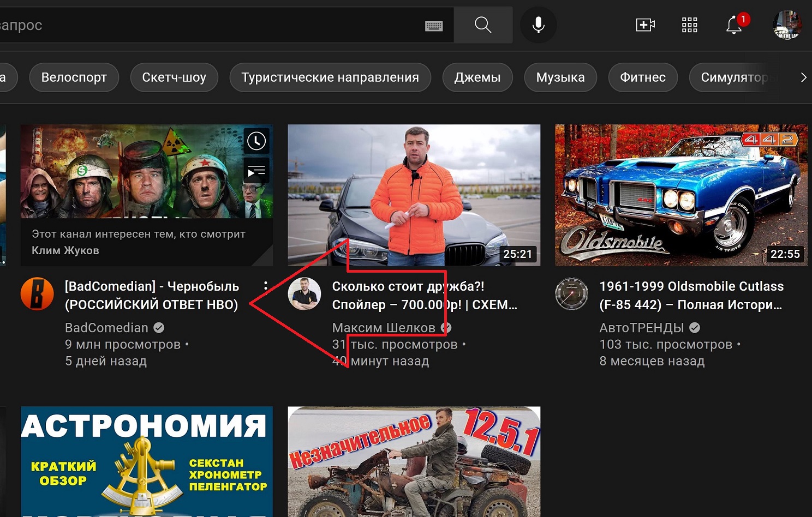The image size is (812, 517).
Task: Go to Максим Шелков channel name link
Action: [x=384, y=328]
